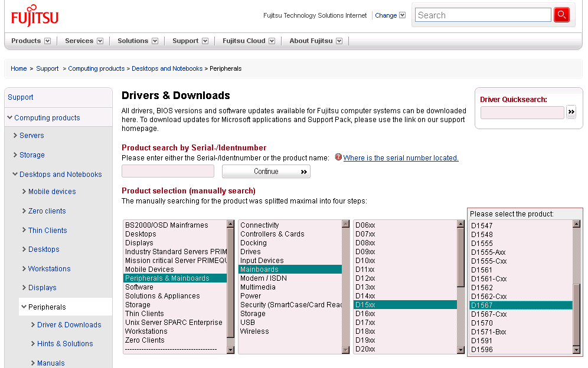Focus the Driver Quicksearch text field
588x368 pixels.
(x=522, y=113)
